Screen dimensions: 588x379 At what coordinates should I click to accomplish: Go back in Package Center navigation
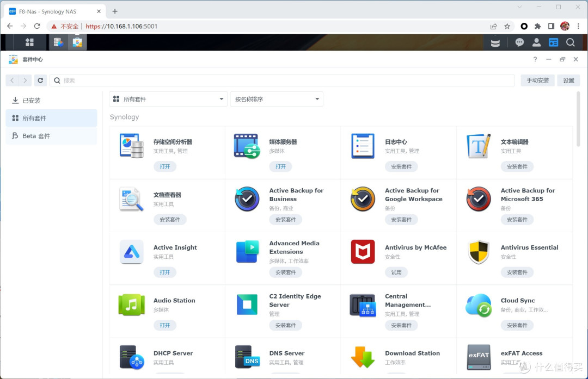(12, 80)
